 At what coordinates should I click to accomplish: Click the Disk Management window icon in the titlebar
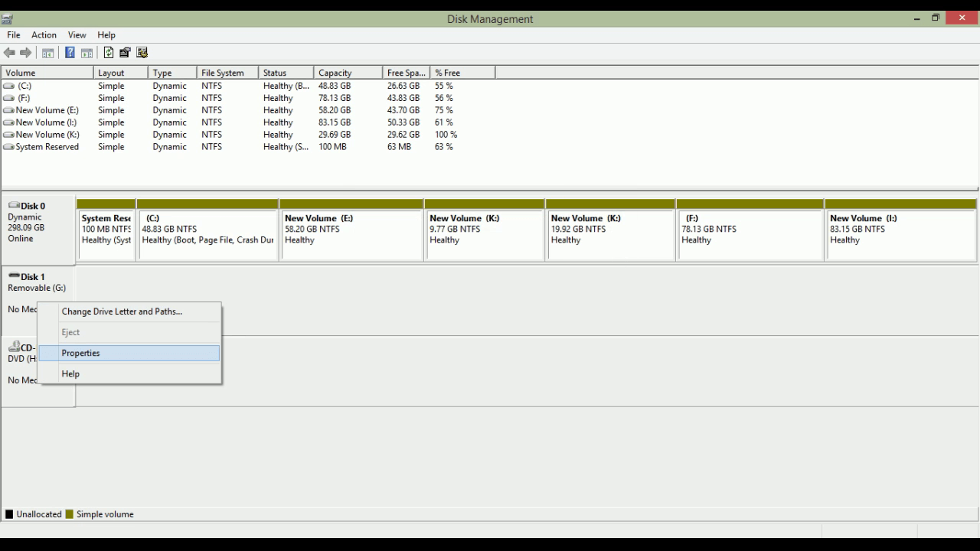point(8,18)
